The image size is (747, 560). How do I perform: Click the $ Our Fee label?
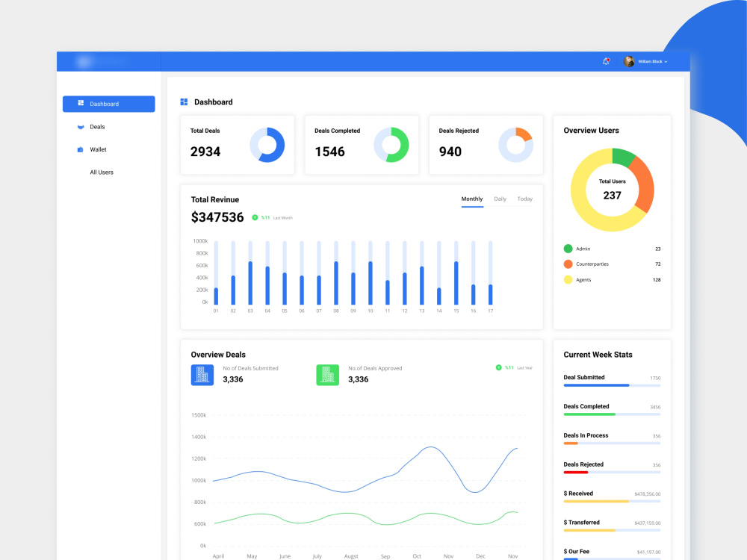click(x=577, y=552)
